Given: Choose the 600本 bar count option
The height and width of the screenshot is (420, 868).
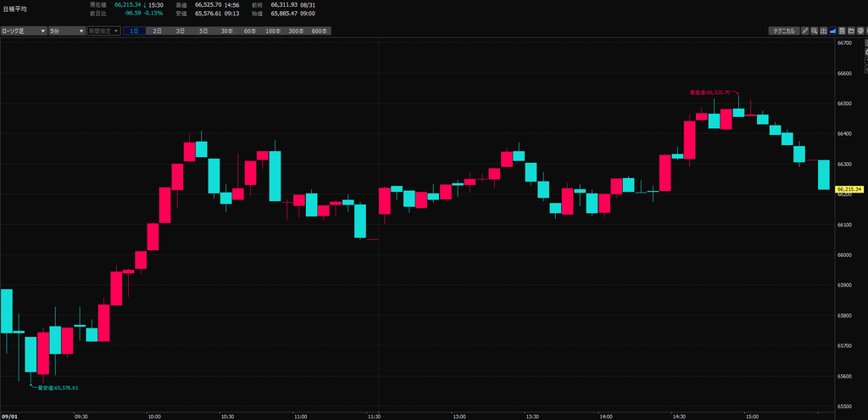Looking at the screenshot, I should 320,31.
